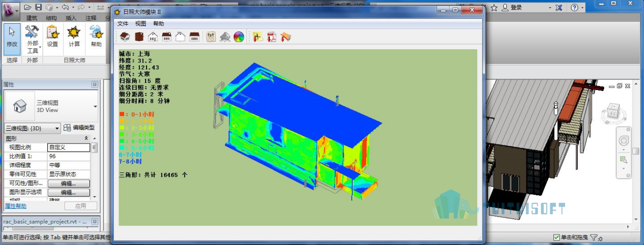The height and width of the screenshot is (245, 644).
Task: Expand the help dropdown arrow in title bar
Action: [x=582, y=8]
